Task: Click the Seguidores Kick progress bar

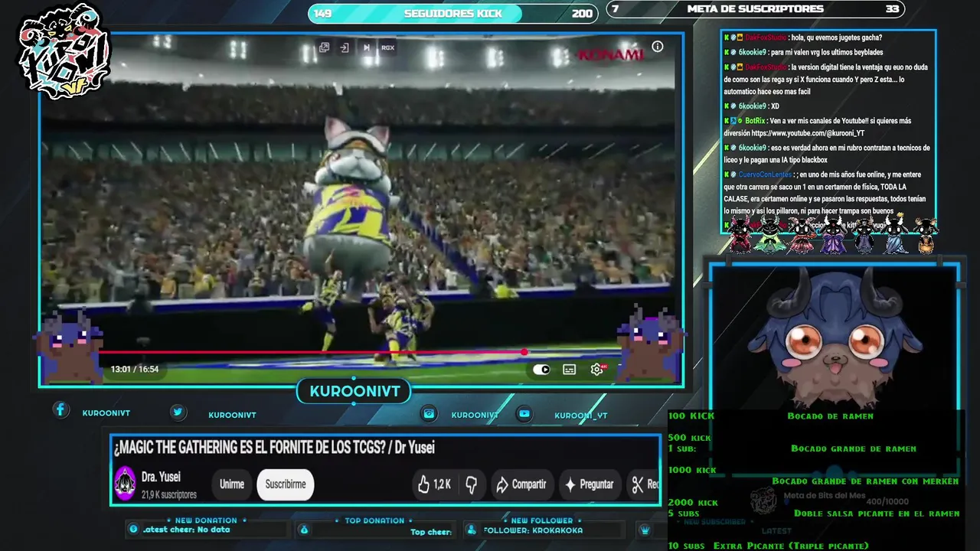Action: (453, 13)
